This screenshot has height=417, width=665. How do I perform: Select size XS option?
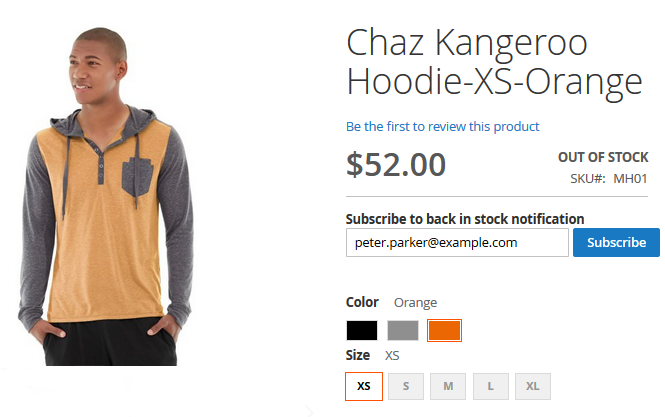[364, 386]
